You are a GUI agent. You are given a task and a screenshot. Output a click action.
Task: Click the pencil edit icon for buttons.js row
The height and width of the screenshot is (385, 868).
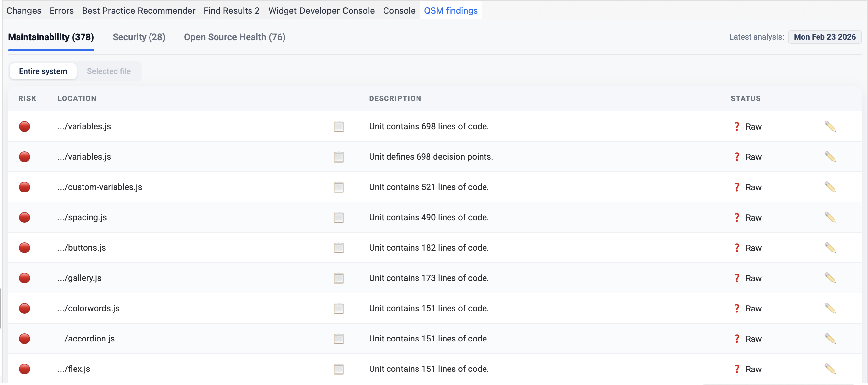(x=830, y=248)
